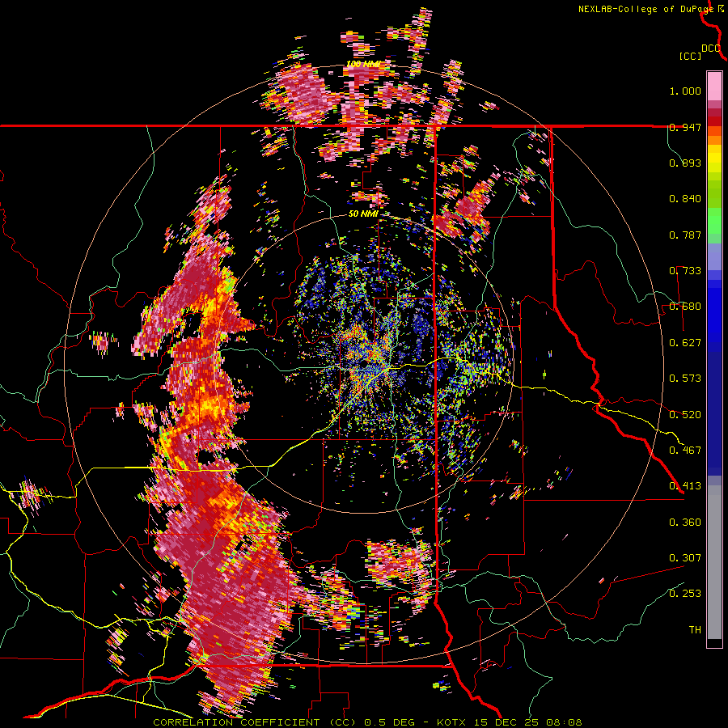Click the 0.467 legend value
This screenshot has height=728, width=728.
coord(685,450)
